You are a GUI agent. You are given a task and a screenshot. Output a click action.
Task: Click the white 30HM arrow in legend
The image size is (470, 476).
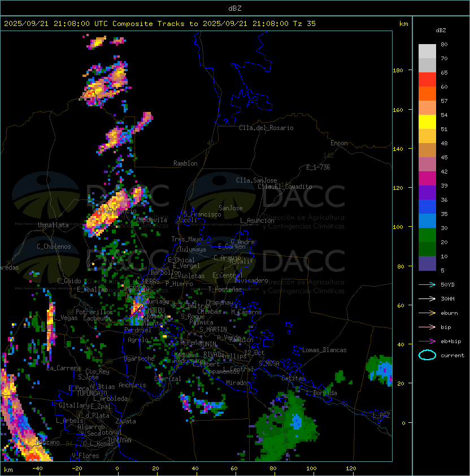pos(427,299)
